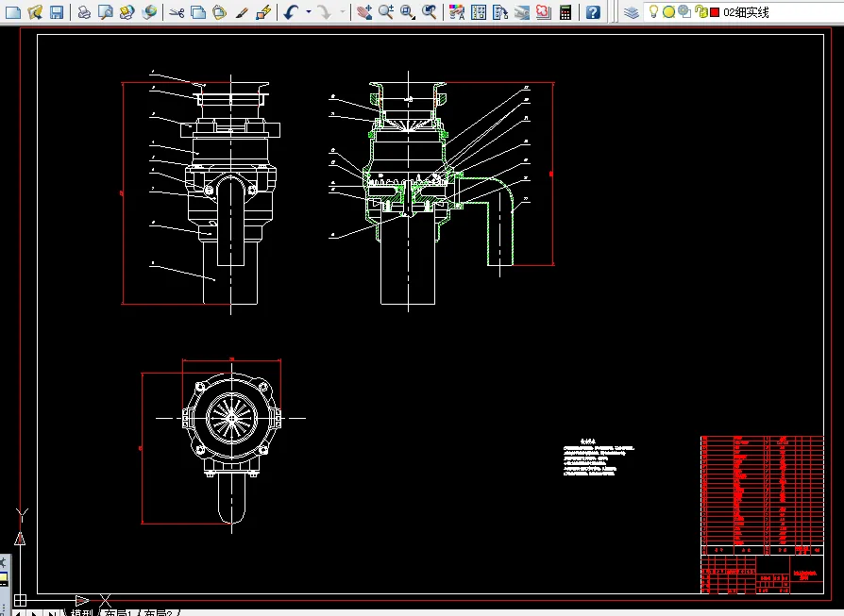Click the red parts list table
844x616 pixels.
pos(762,495)
